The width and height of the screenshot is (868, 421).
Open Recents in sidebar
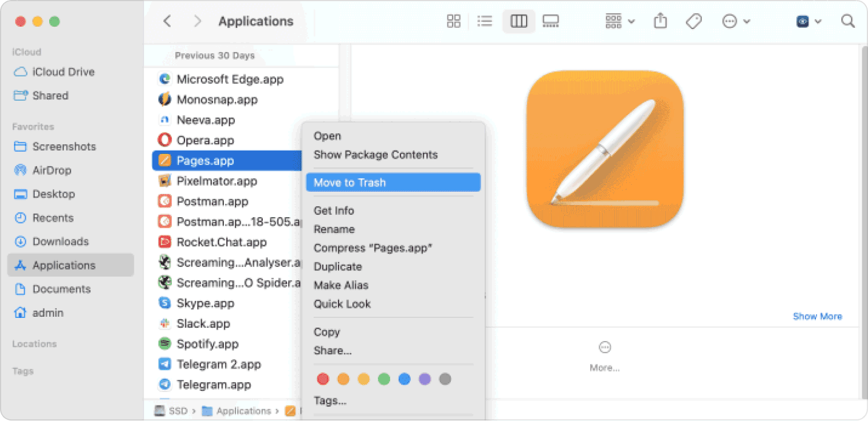pyautogui.click(x=44, y=218)
